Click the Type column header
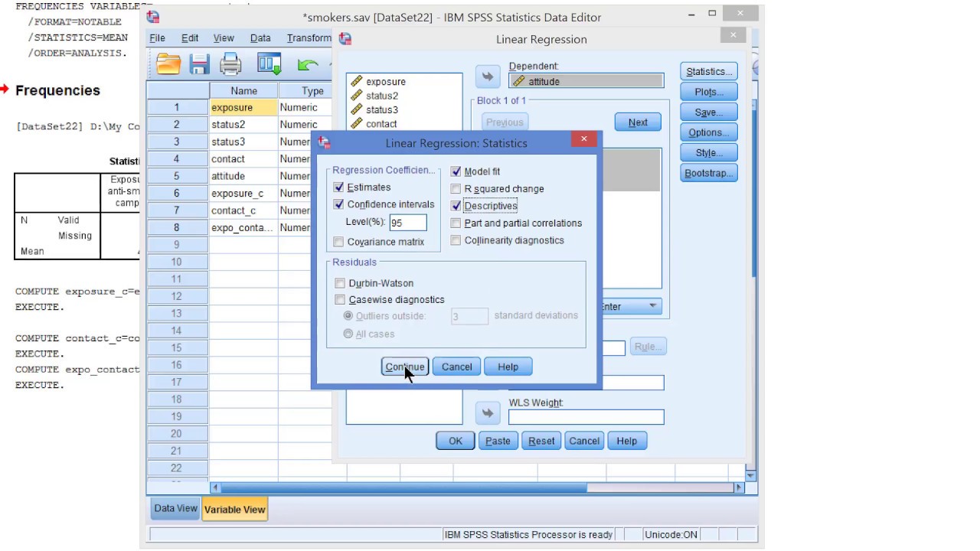Screen dimensions: 980x551 point(305,90)
